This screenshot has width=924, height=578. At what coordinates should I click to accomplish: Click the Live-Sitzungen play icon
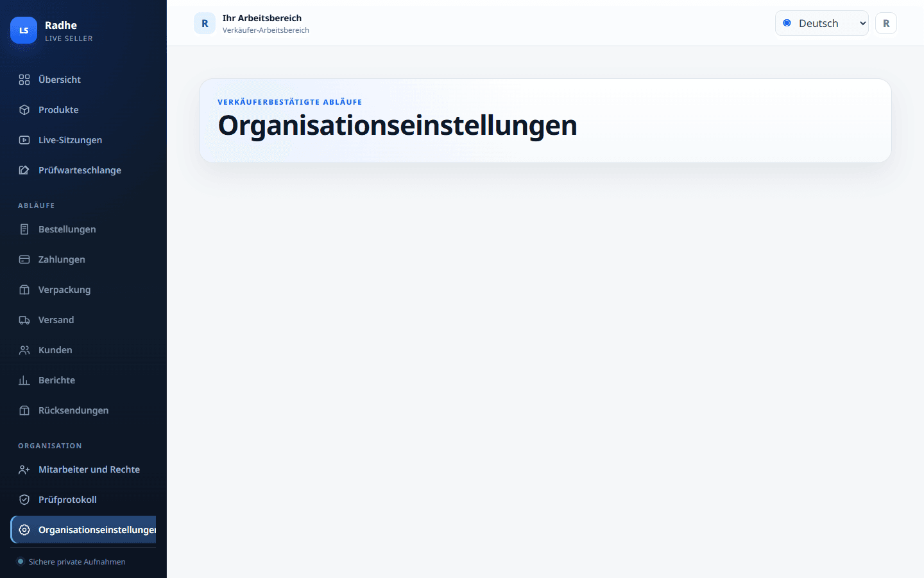(x=24, y=140)
